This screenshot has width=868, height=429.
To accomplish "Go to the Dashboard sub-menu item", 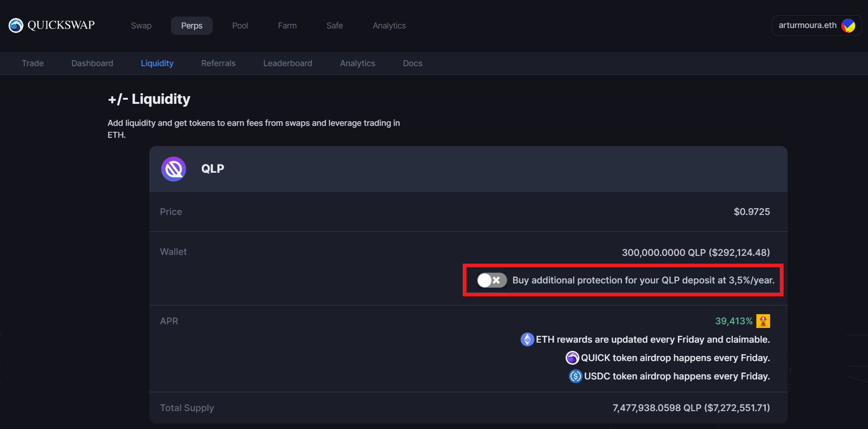I will point(92,63).
